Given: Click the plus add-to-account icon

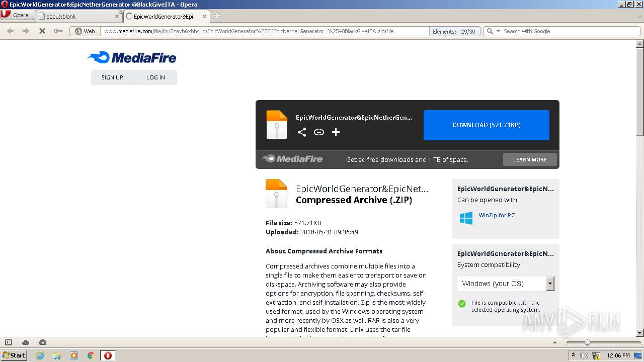Looking at the screenshot, I should click(x=336, y=132).
